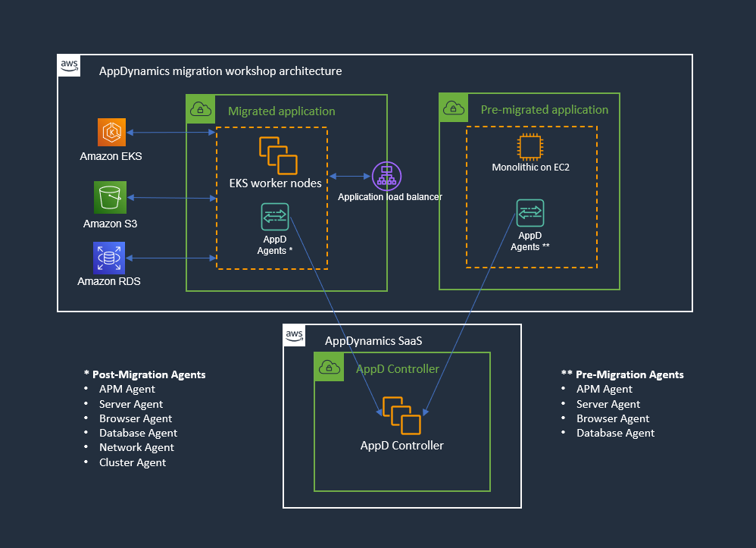This screenshot has height=548, width=756.
Task: Click the Application load balancer icon
Action: 386,176
